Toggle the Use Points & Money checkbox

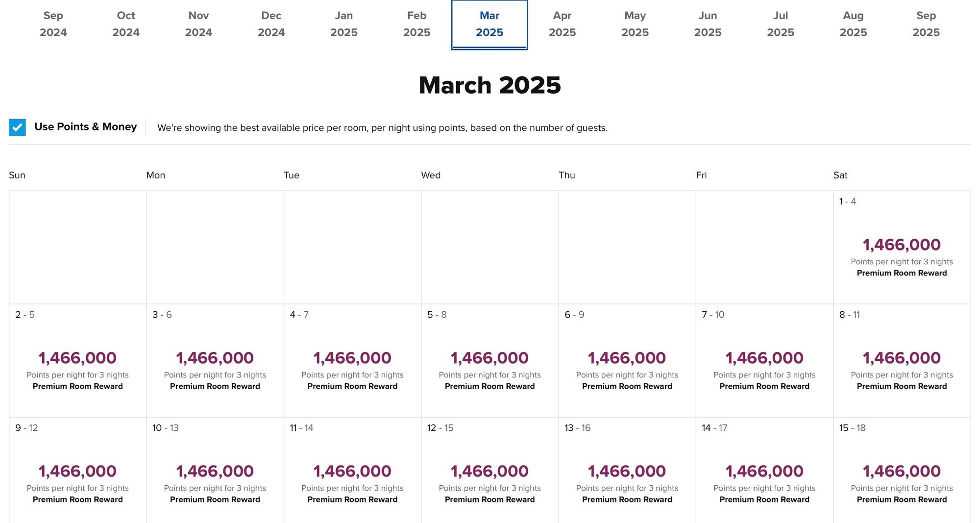pos(17,127)
